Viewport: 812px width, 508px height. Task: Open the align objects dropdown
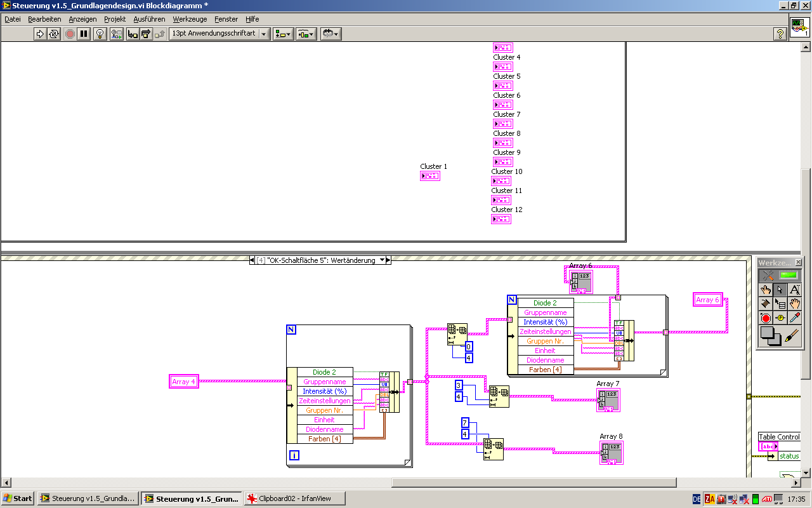[283, 34]
